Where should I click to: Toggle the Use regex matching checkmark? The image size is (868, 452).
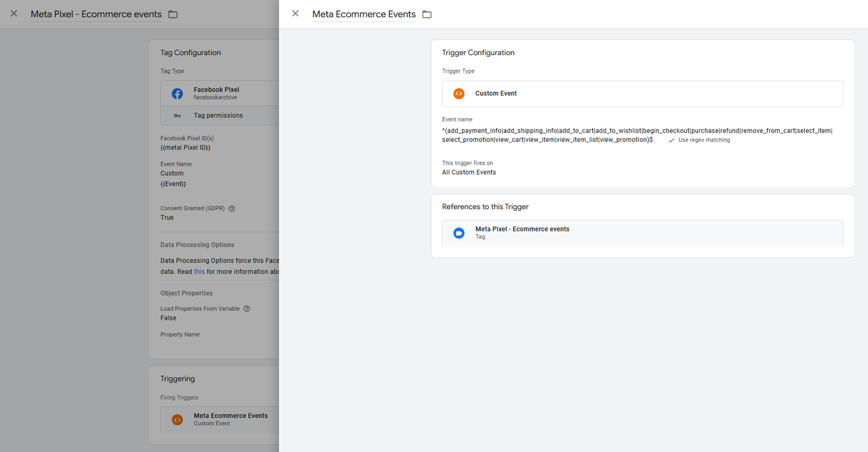pyautogui.click(x=671, y=140)
